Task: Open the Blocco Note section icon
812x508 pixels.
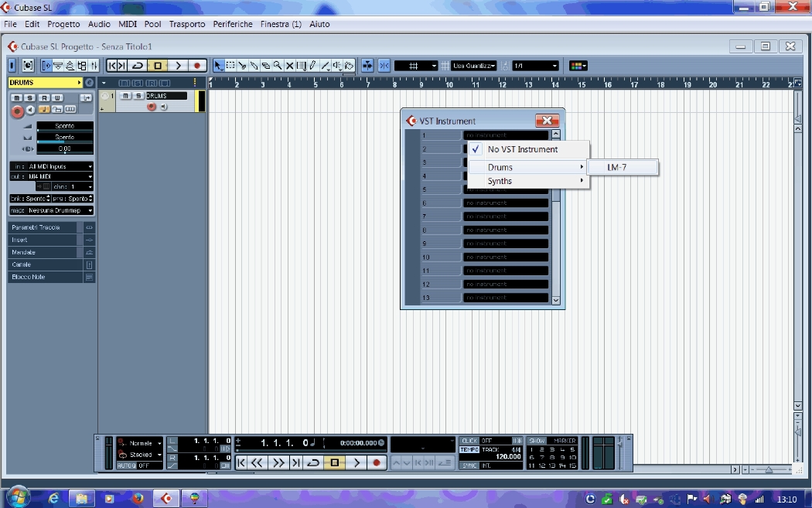Action: coord(89,277)
